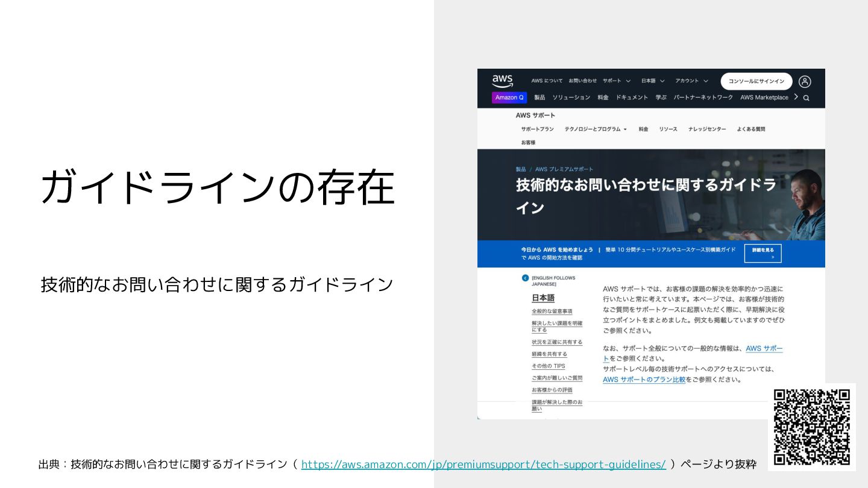The height and width of the screenshot is (488, 868).
Task: Click the search magnifier icon
Action: 807,98
